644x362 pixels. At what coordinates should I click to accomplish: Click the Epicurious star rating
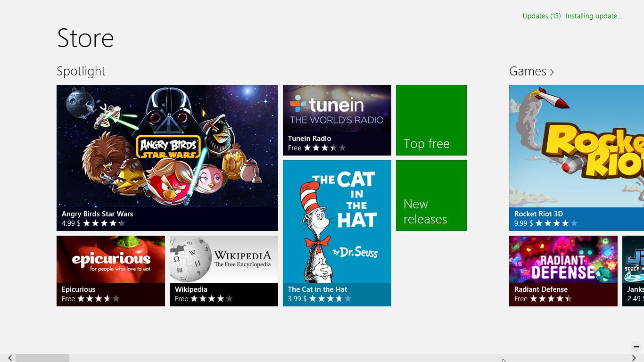(x=99, y=299)
